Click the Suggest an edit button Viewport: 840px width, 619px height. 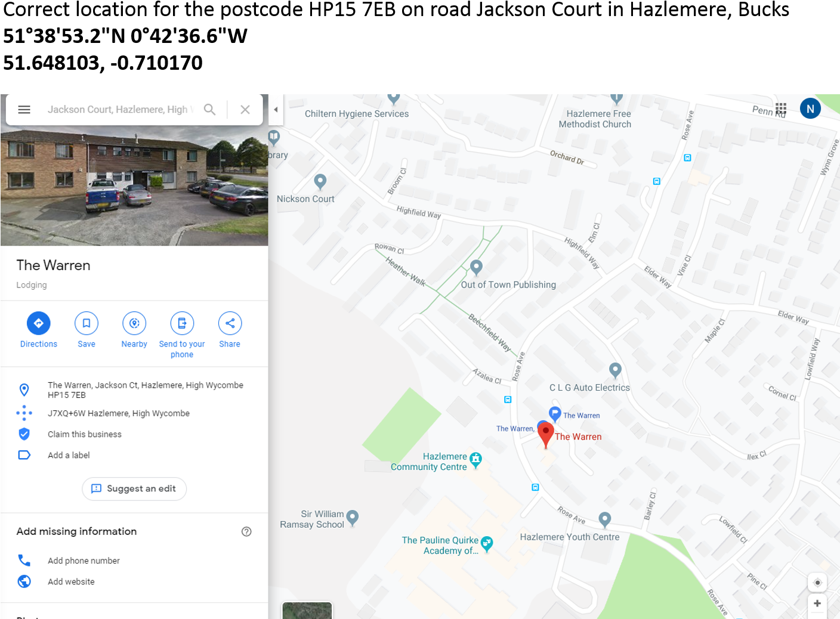tap(134, 488)
